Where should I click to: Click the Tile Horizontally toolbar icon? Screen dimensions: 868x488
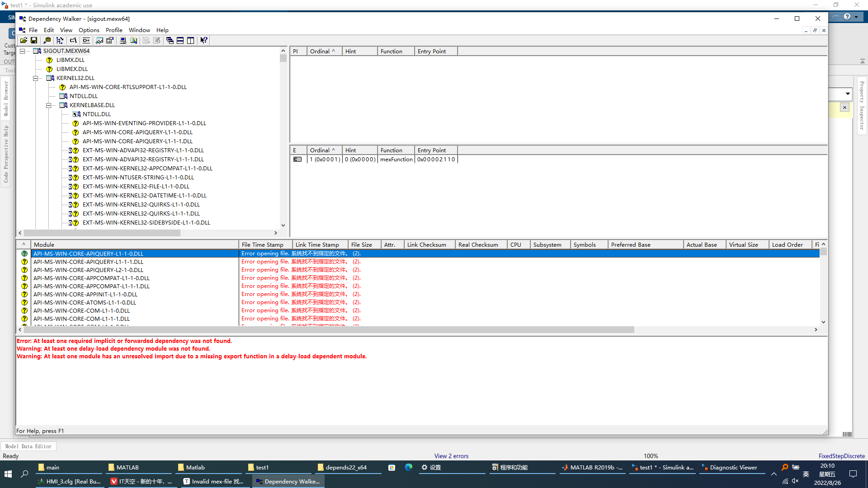tap(180, 41)
